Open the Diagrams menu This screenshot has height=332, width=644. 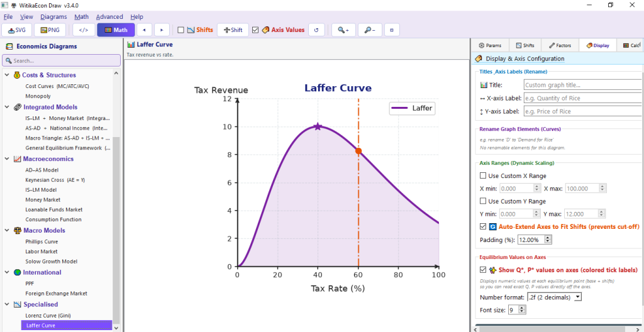[x=53, y=17]
